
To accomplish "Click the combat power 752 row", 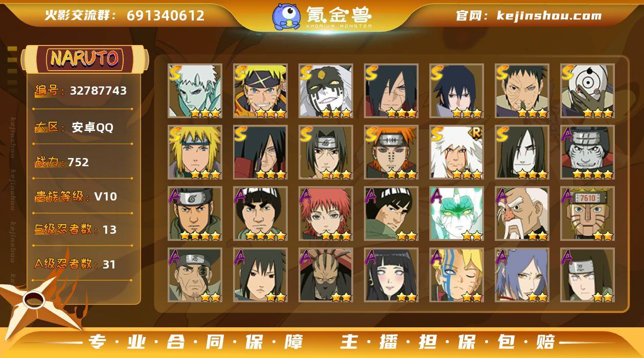I will coord(83,162).
